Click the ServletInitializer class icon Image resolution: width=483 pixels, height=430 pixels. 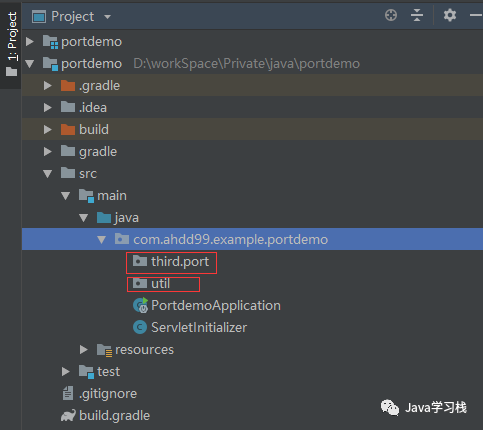(140, 327)
